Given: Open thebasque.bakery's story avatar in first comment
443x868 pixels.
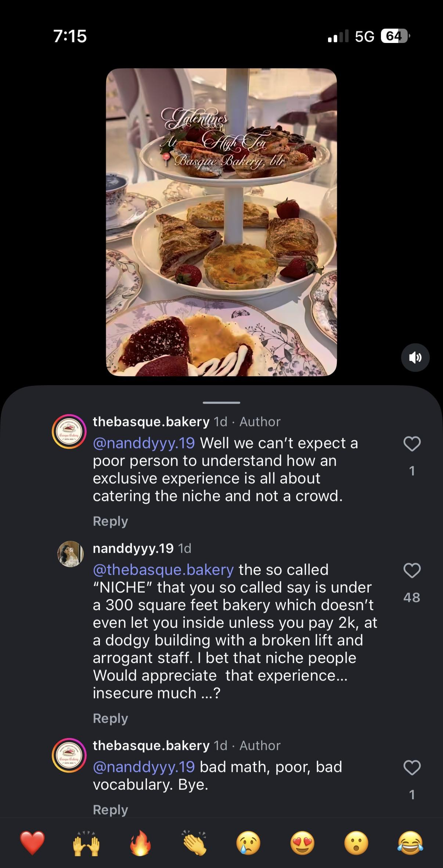Looking at the screenshot, I should pos(69,431).
